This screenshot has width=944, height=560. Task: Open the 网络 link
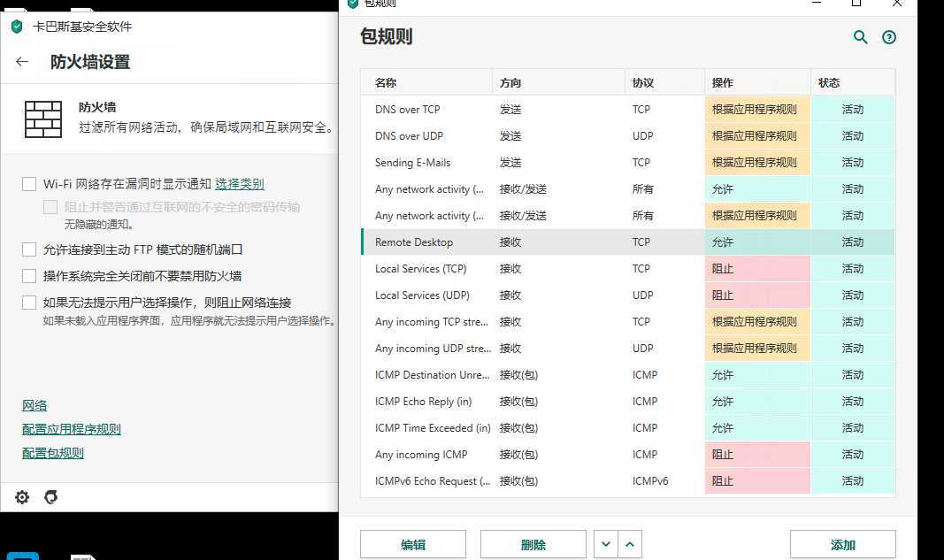coord(35,405)
